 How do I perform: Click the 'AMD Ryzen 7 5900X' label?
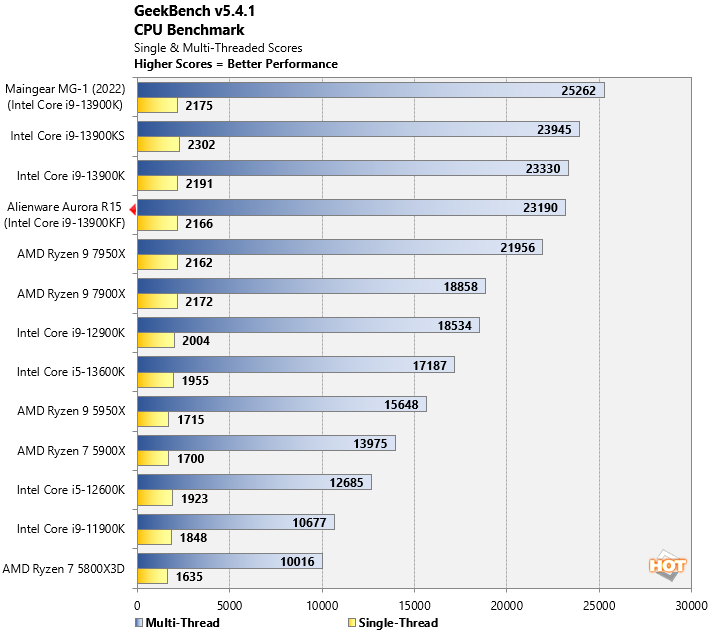tap(71, 451)
